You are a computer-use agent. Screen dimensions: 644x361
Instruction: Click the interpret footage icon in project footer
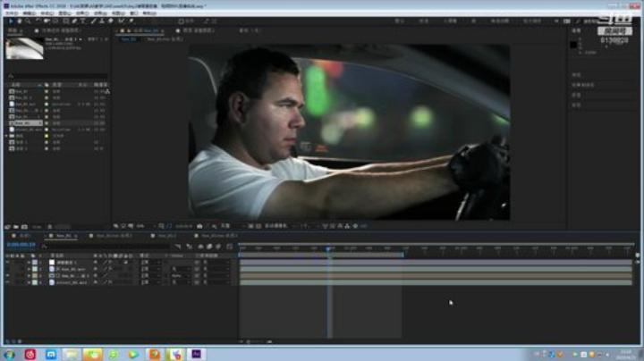tap(7, 226)
